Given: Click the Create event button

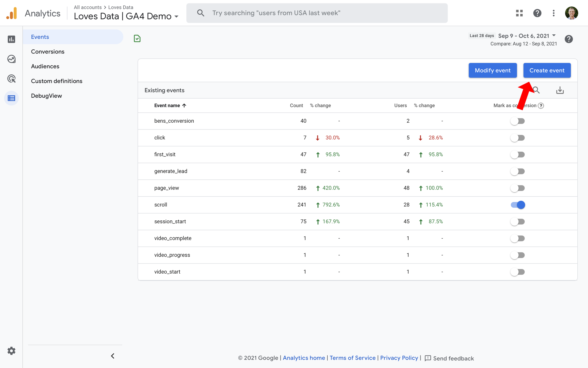Looking at the screenshot, I should pyautogui.click(x=547, y=70).
